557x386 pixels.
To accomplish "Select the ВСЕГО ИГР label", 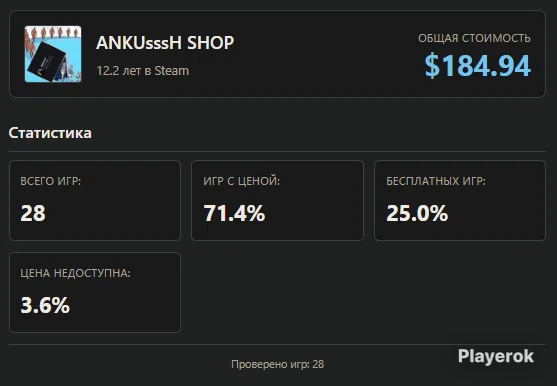I will click(51, 181).
